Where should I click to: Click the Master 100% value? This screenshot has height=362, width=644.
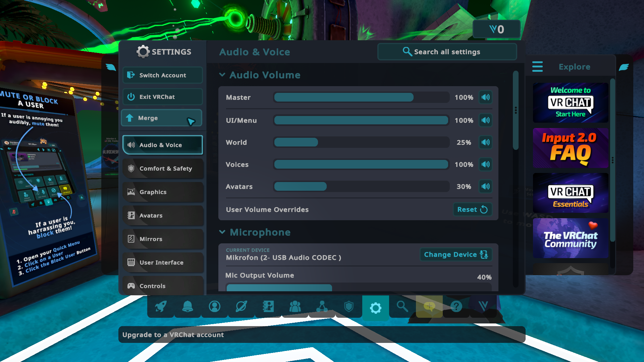[x=464, y=98]
